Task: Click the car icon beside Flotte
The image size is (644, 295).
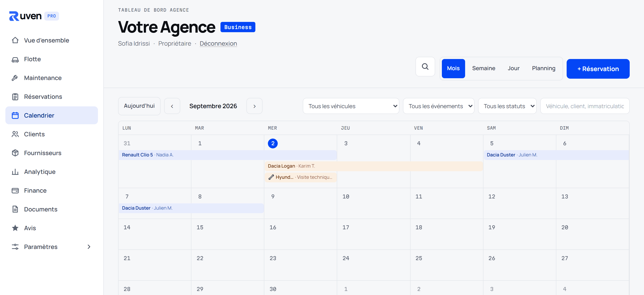Action: [15, 59]
